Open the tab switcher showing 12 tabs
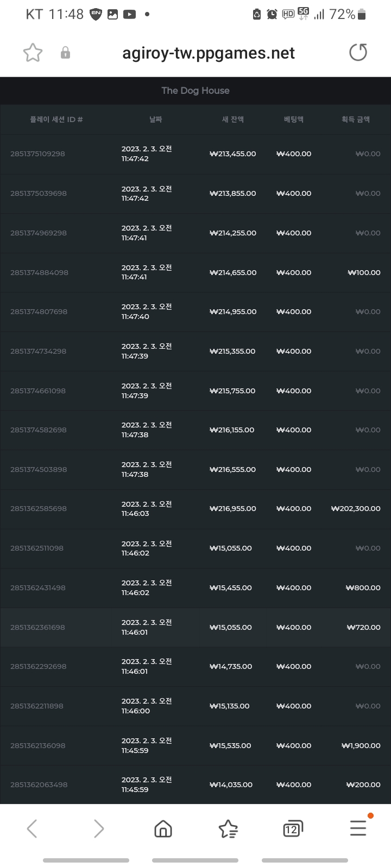391x868 pixels. click(x=293, y=828)
